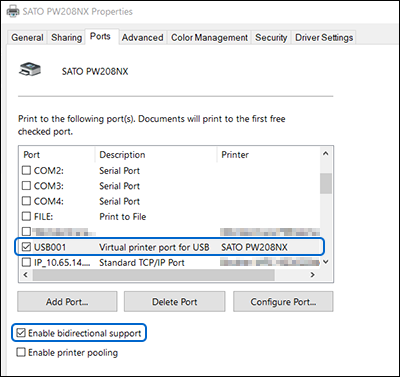
Task: Click the SATO PW208NX printer image
Action: pyautogui.click(x=30, y=69)
